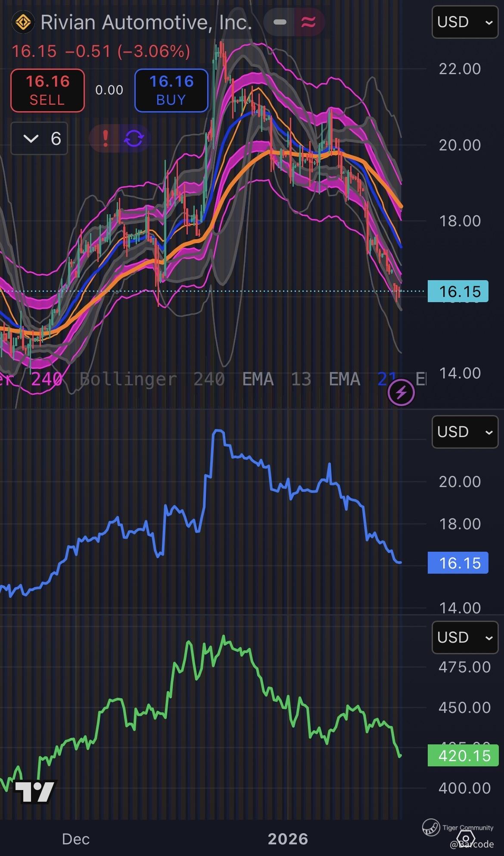The image size is (504, 856).
Task: Select the 0.00 spread value
Action: pos(109,90)
